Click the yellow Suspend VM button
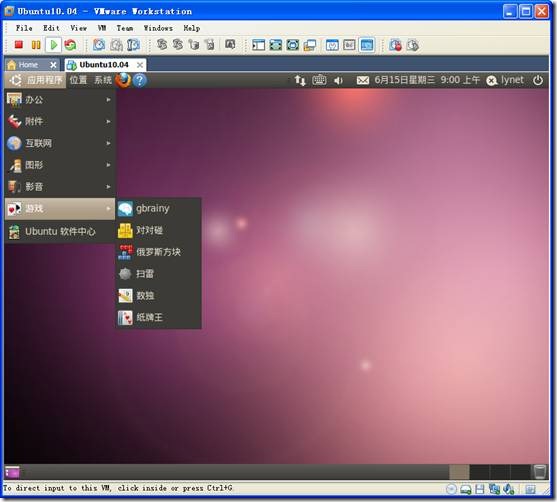 36,45
